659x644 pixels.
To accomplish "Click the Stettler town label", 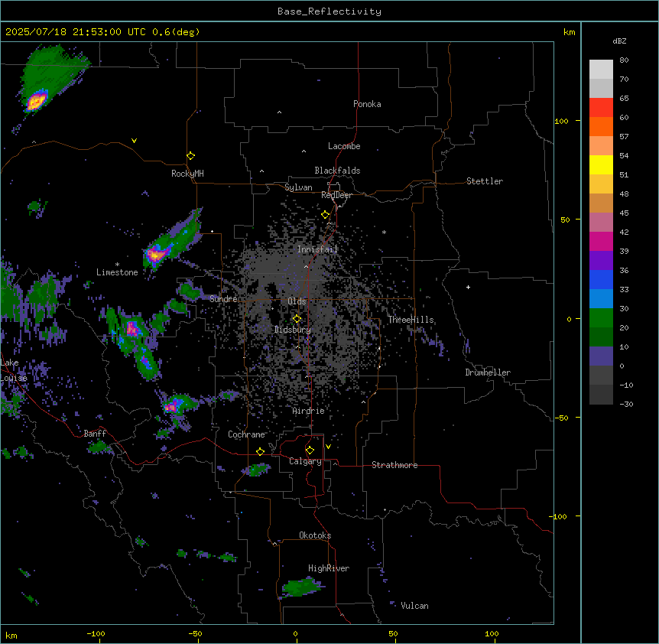I will 485,181.
